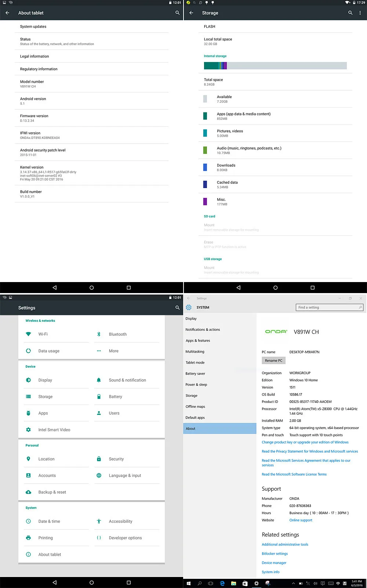Open Bitlocker settings link

pos(275,554)
